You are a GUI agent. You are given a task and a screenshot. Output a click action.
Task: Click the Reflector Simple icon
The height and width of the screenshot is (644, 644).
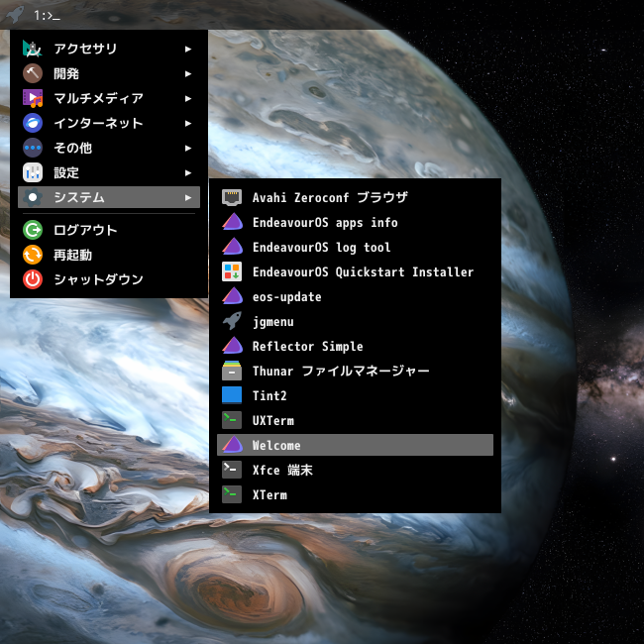pyautogui.click(x=232, y=346)
